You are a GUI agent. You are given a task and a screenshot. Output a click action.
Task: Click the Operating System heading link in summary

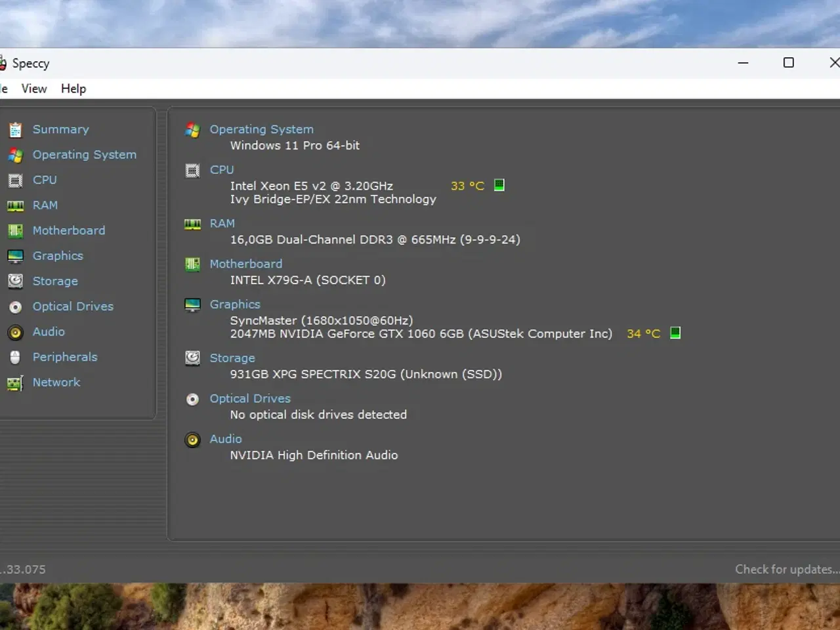pyautogui.click(x=262, y=129)
